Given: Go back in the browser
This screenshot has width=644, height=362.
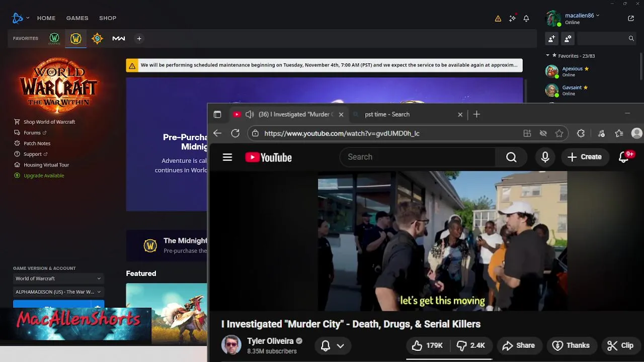Looking at the screenshot, I should pos(217,133).
